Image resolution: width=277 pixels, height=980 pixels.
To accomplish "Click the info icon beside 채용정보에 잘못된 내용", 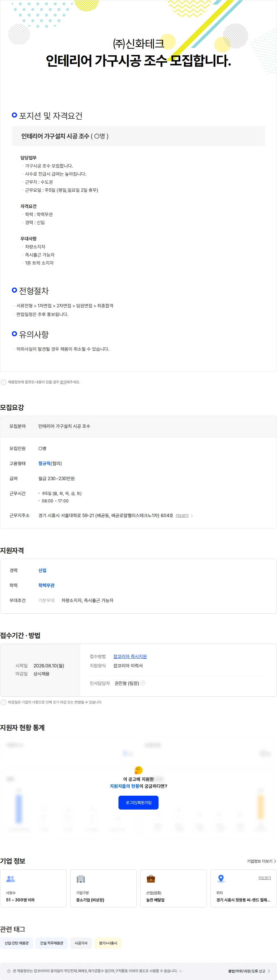I will (3, 382).
